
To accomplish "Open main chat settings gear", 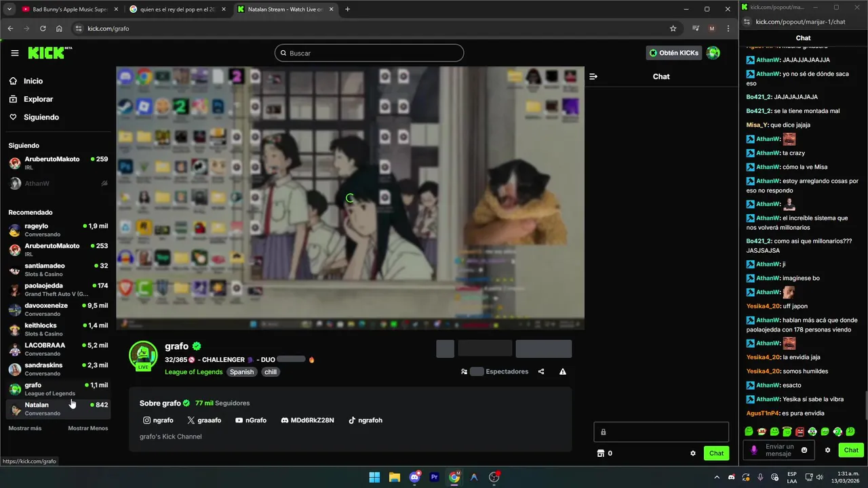I will click(x=693, y=453).
